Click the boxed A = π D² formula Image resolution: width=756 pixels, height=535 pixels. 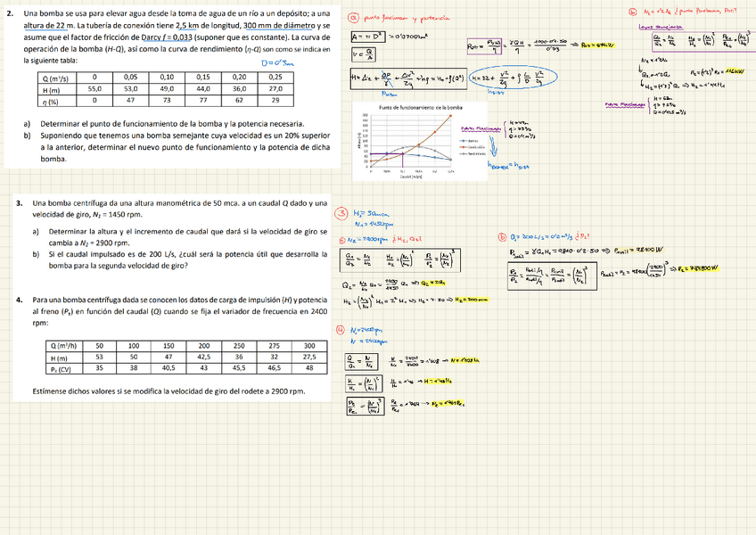[x=366, y=37]
